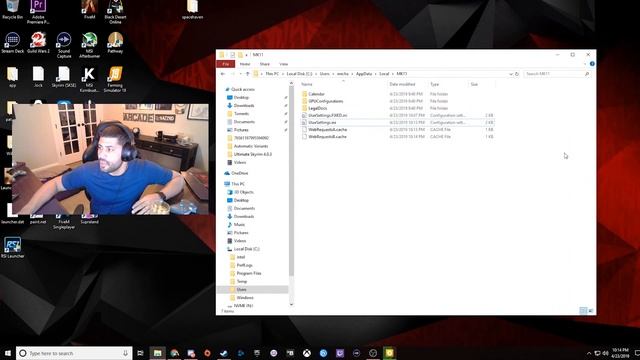Open Torrents in the navigation pane
The height and width of the screenshot is (360, 640).
coord(241,113)
